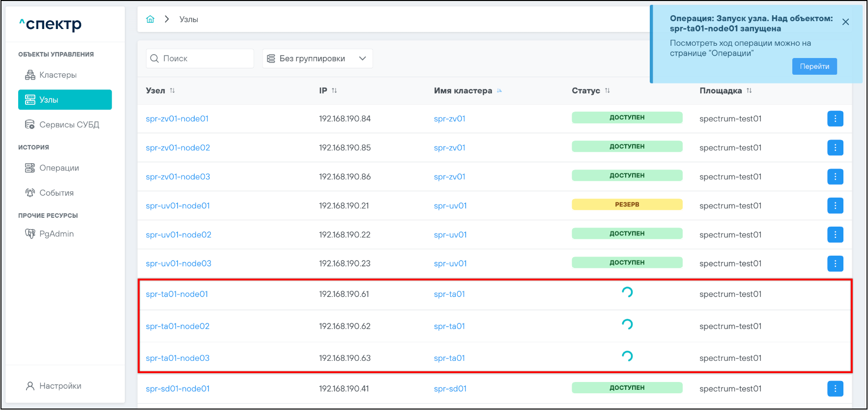
Task: Expand the Без группировки grouping dropdown
Action: [x=317, y=59]
